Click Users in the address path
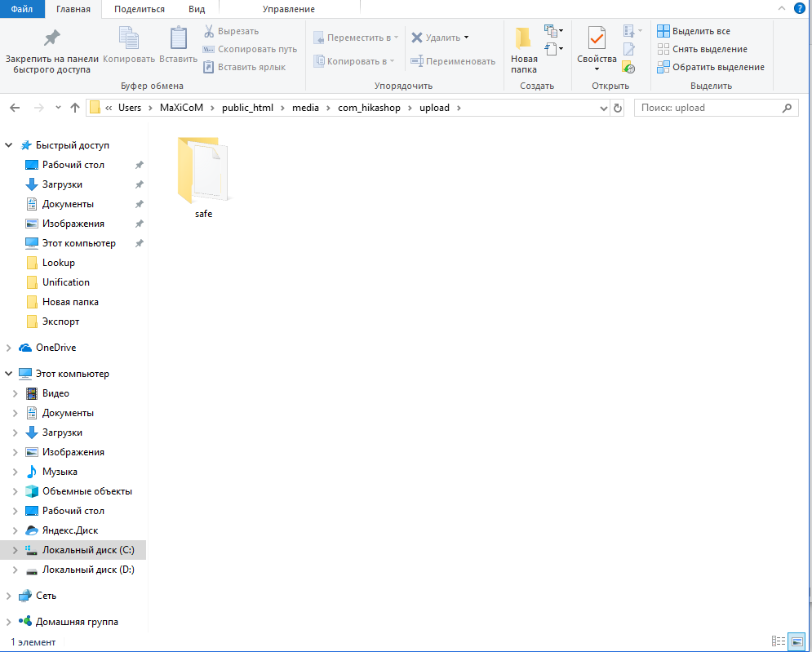The width and height of the screenshot is (812, 652). pos(130,108)
